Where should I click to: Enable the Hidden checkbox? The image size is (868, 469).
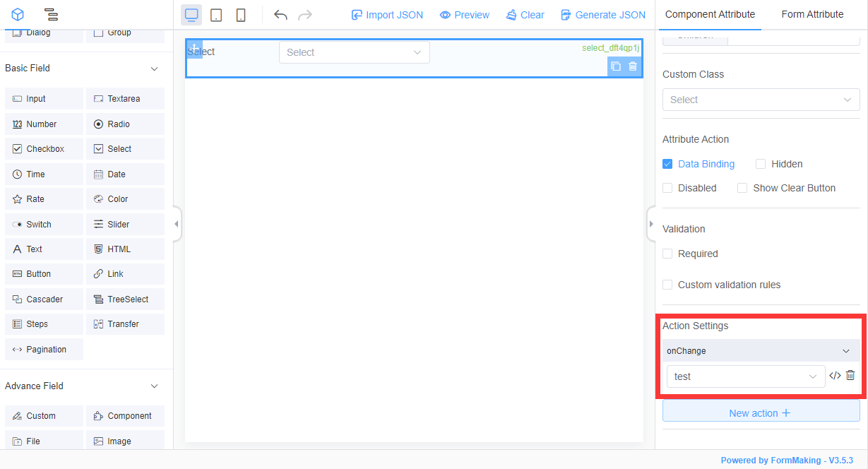[761, 163]
